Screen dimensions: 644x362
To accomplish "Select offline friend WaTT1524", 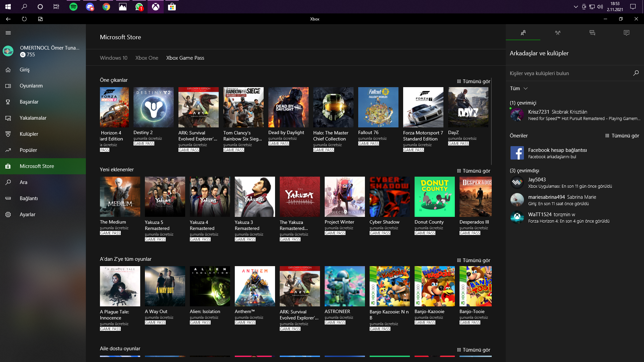I will [x=575, y=218].
